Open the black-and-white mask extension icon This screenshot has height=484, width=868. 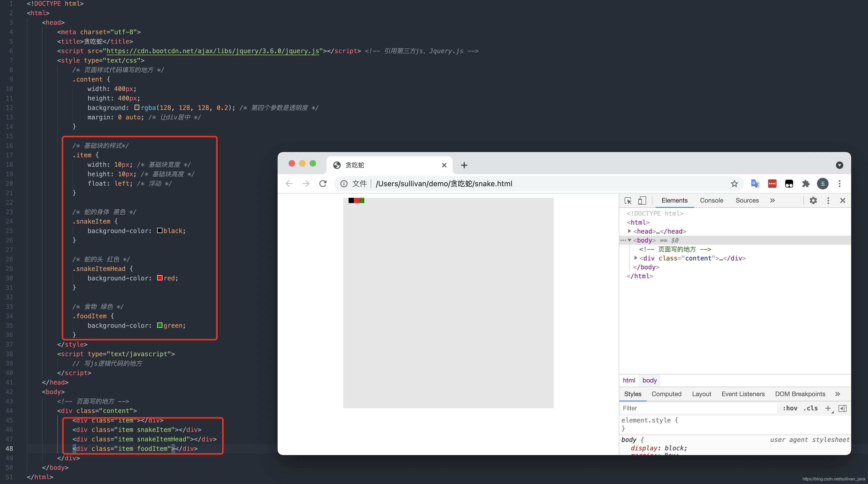(x=789, y=184)
